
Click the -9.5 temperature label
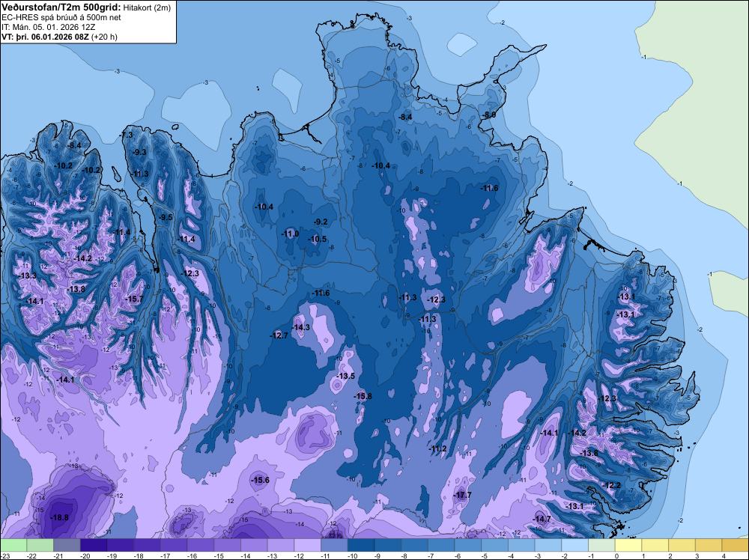[166, 217]
